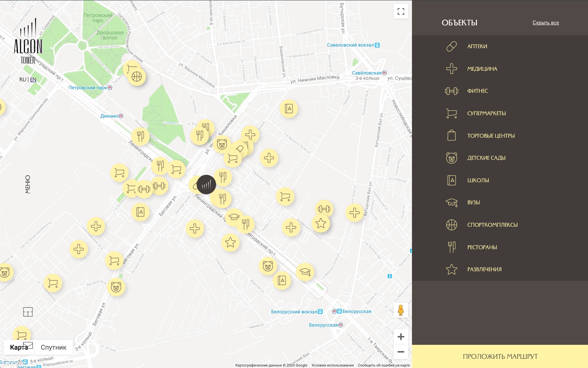Zoom out of the map
588x368 pixels.
pos(401,352)
